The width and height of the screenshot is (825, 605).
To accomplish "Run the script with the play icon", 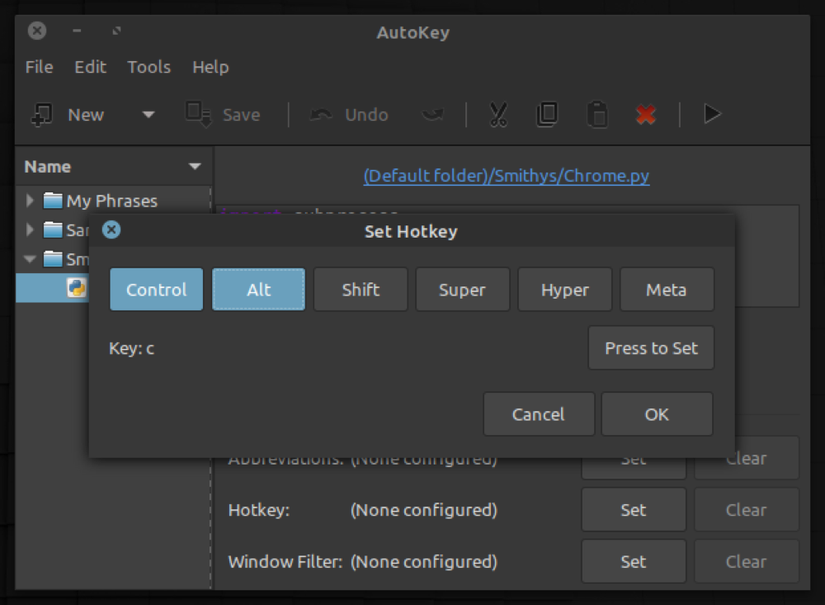I will (711, 114).
